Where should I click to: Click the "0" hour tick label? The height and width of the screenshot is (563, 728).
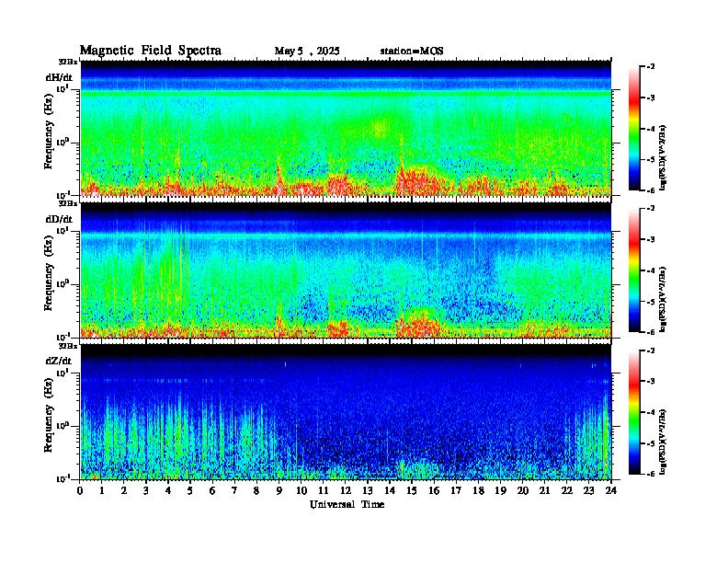pyautogui.click(x=80, y=490)
